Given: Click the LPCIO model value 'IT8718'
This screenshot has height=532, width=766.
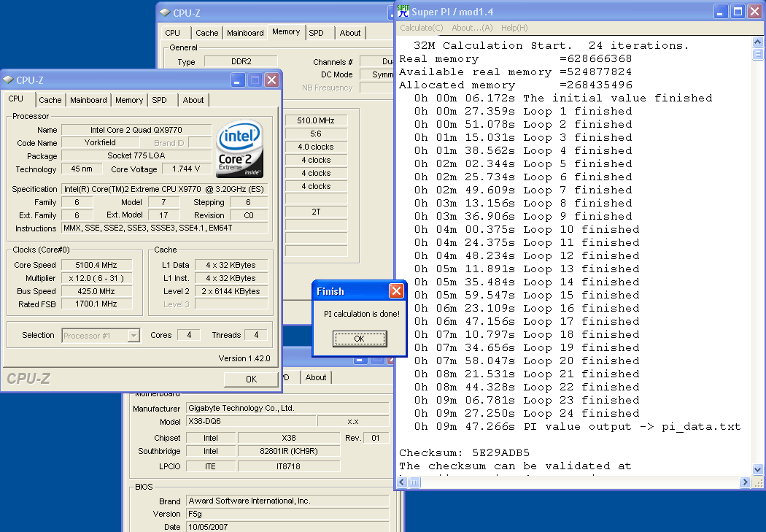Looking at the screenshot, I should 289,466.
